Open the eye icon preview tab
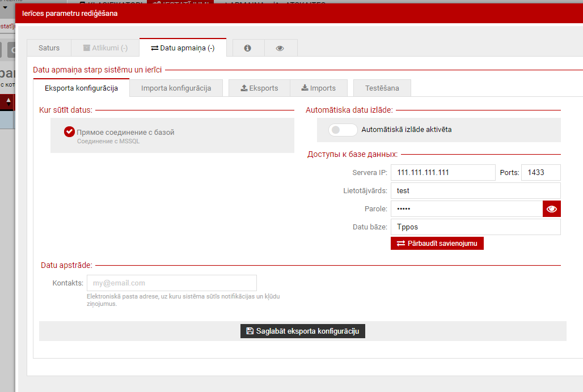The width and height of the screenshot is (583, 392). pos(280,48)
